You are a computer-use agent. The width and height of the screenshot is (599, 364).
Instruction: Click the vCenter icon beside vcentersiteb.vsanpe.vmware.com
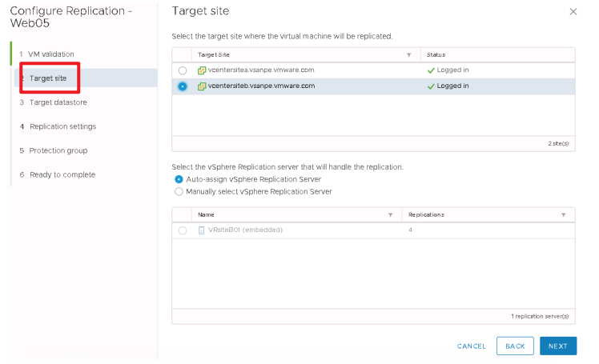pos(202,86)
